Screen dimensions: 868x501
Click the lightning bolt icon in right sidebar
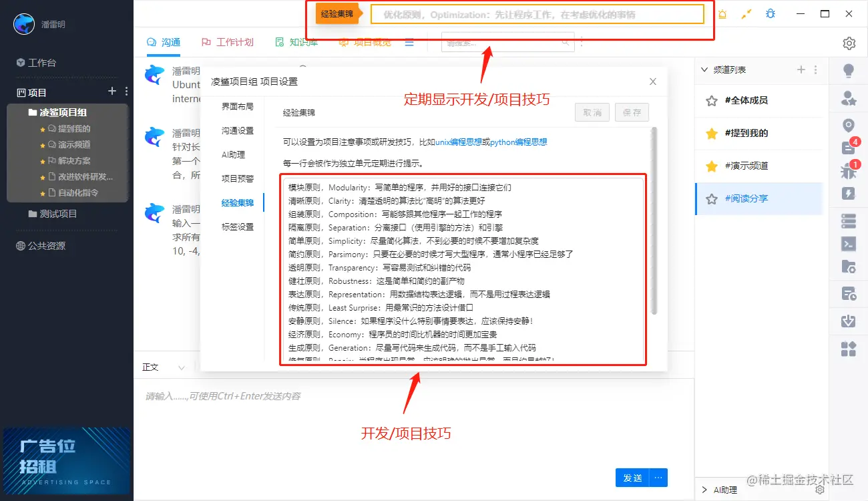[849, 194]
